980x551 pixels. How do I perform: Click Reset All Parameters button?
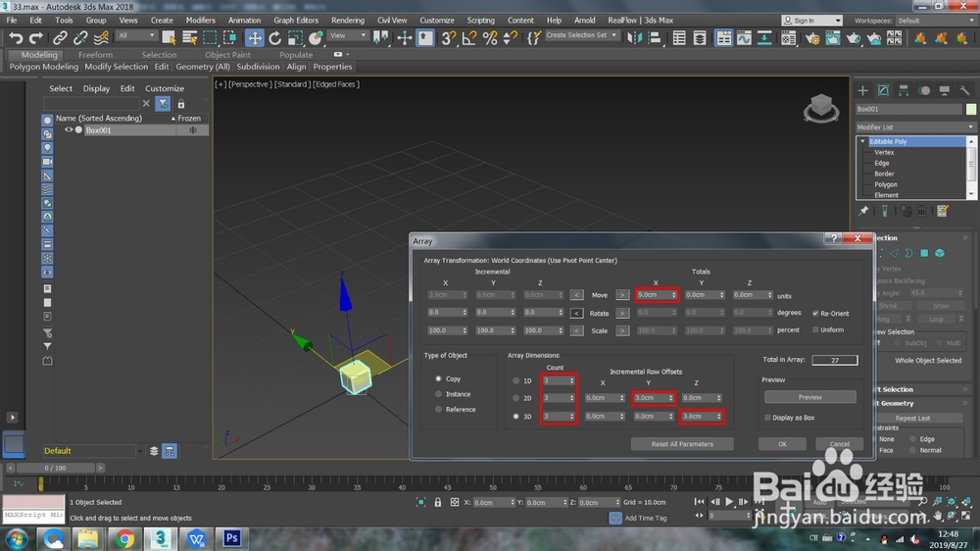pos(682,444)
